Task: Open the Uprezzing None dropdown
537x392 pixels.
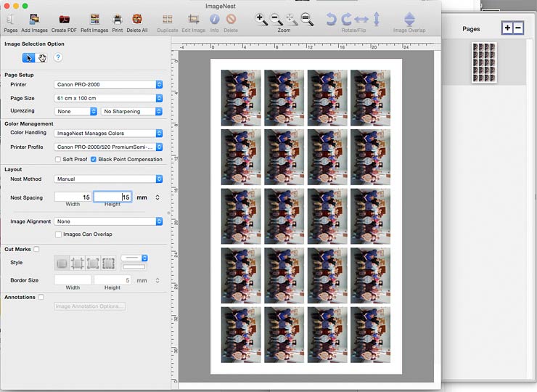Action: click(75, 111)
